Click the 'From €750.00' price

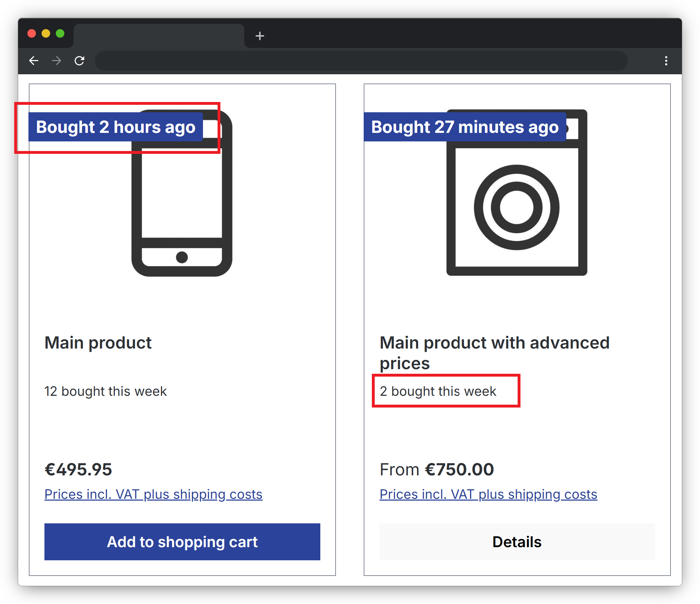tap(437, 469)
